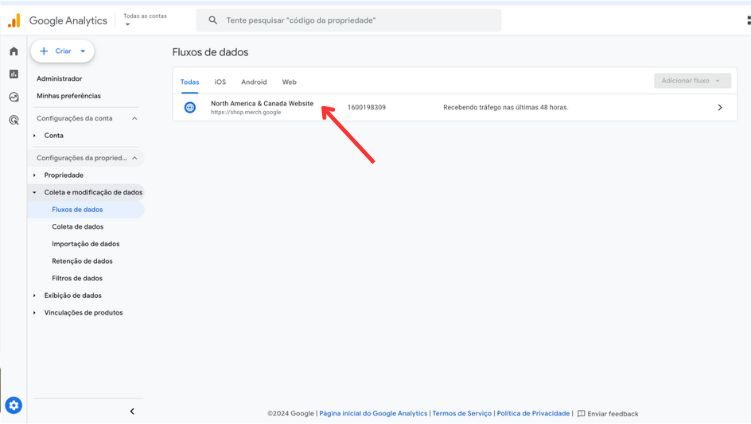
Task: Open the Criar dropdown arrow
Action: click(x=83, y=51)
